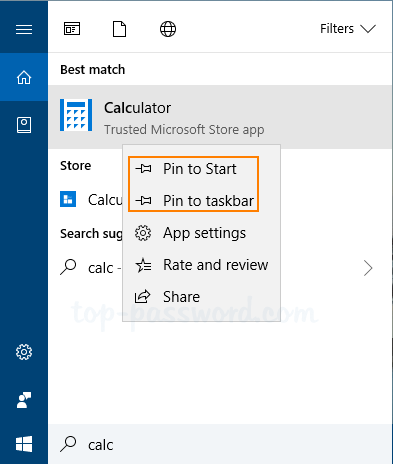Open Calculator best match result
This screenshot has width=393, height=464.
(220, 117)
